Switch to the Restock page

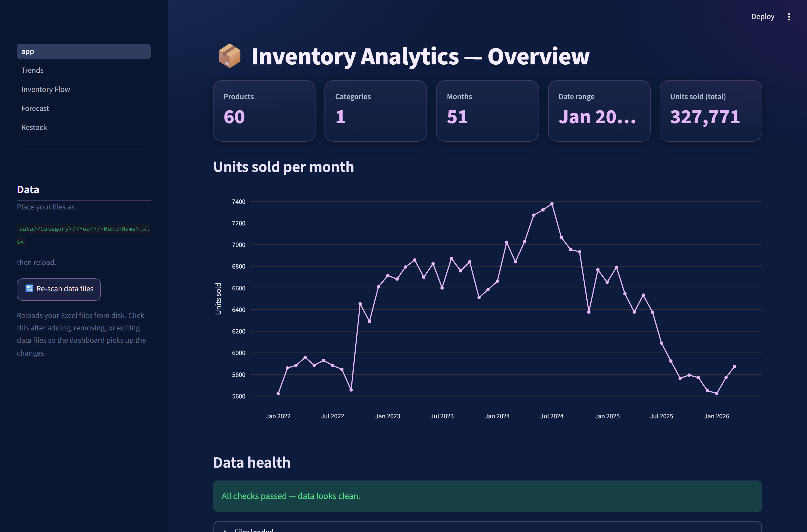click(84, 127)
